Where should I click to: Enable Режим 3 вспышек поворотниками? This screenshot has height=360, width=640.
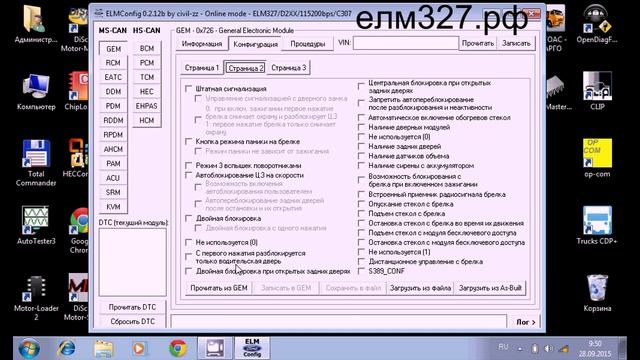[189, 165]
